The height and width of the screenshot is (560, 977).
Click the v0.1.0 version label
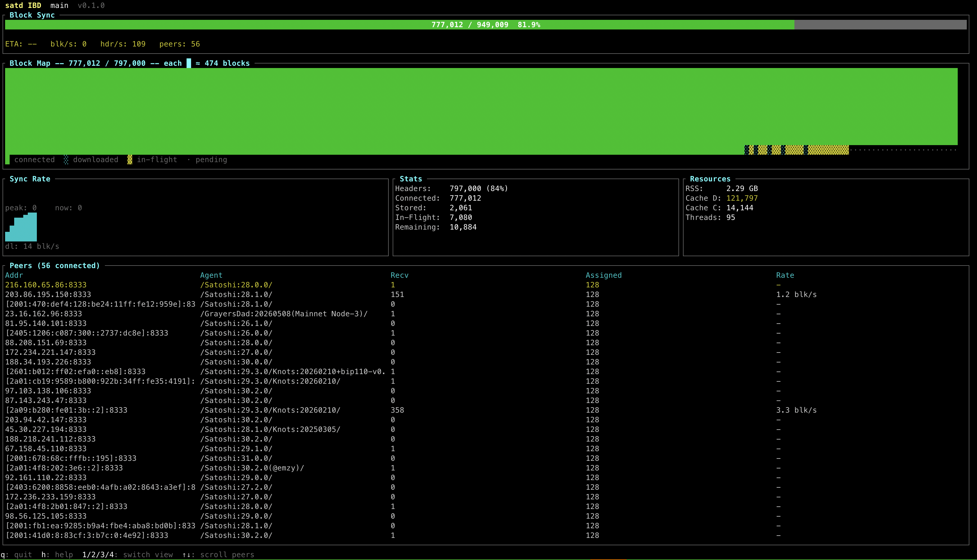[x=91, y=5]
